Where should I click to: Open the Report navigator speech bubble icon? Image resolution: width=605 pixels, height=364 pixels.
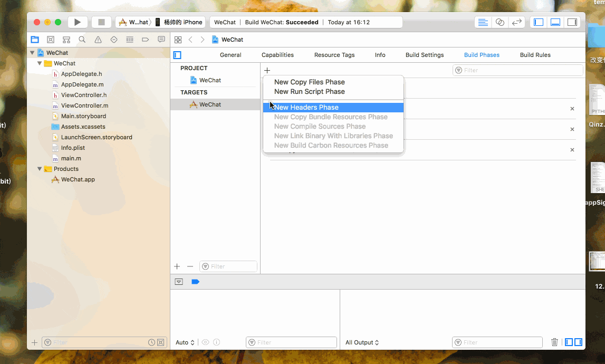point(161,40)
